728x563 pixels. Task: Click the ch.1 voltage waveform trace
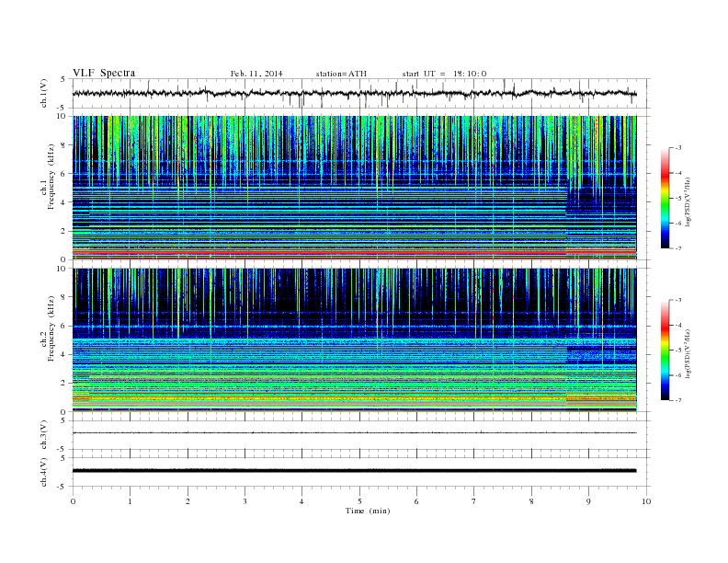tap(354, 93)
